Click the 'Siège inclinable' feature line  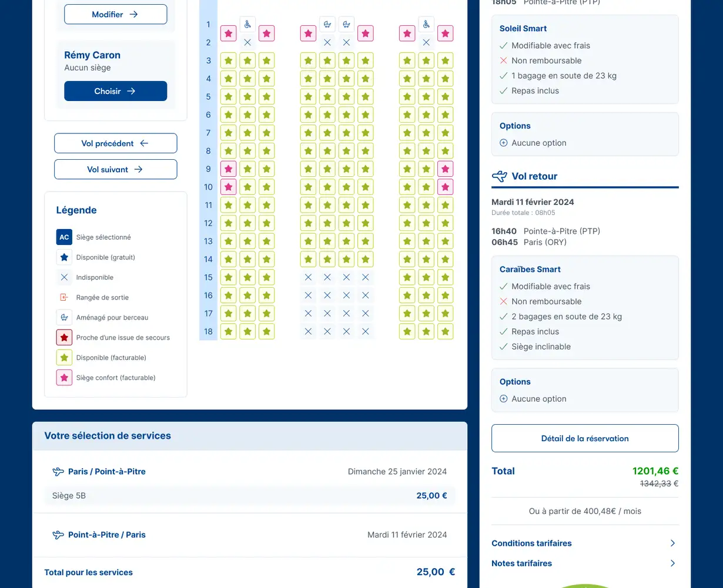(541, 347)
